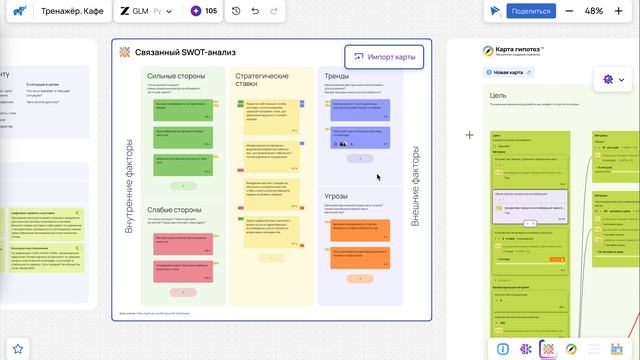Click the blue castle icon in bottom toolbar
This screenshot has width=640, height=360.
click(x=617, y=349)
